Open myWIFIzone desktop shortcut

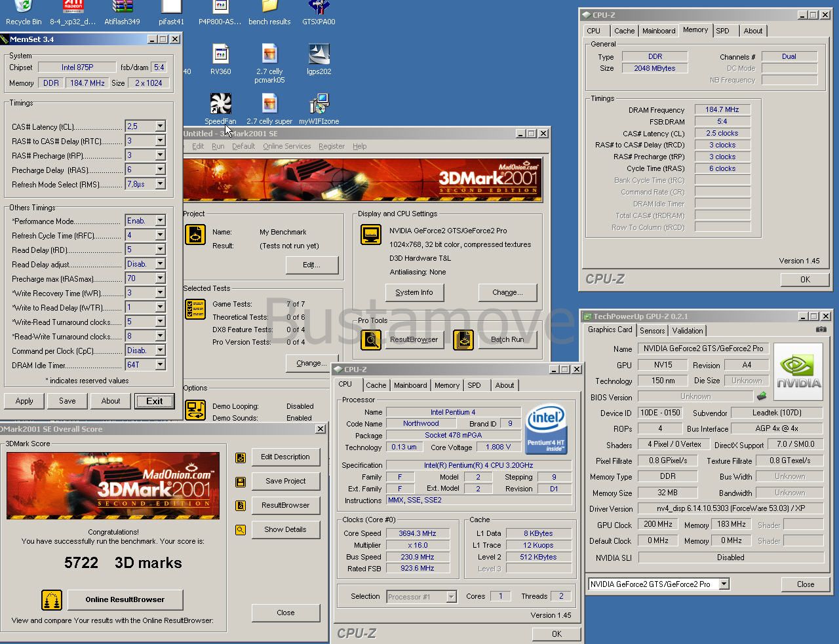[319, 109]
